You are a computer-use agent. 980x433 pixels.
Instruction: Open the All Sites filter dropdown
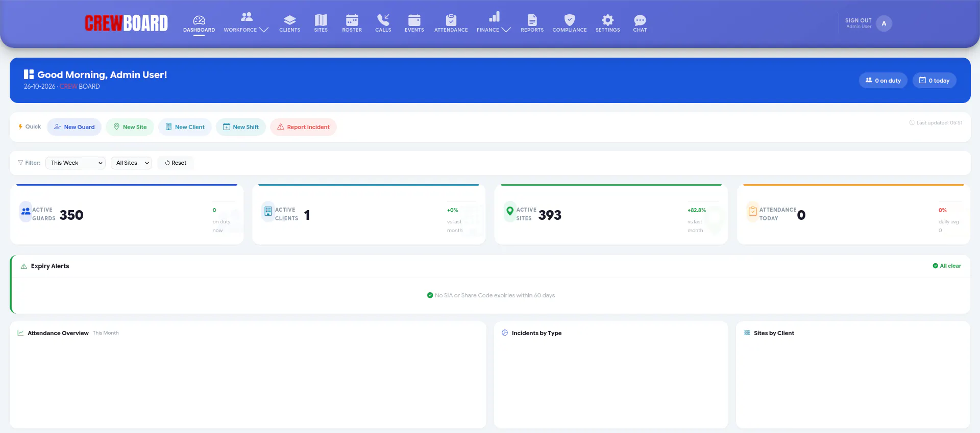point(131,163)
